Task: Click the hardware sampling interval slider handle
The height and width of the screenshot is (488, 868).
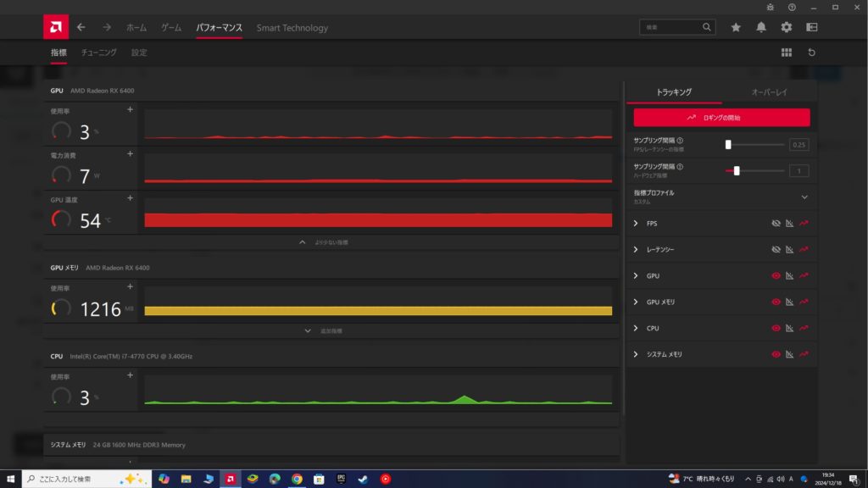Action: pyautogui.click(x=737, y=170)
